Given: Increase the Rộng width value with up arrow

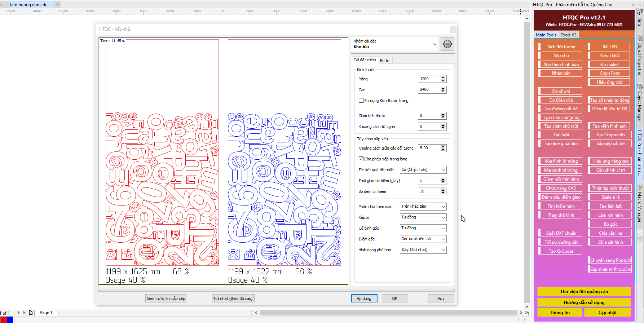Looking at the screenshot, I should pyautogui.click(x=443, y=77).
